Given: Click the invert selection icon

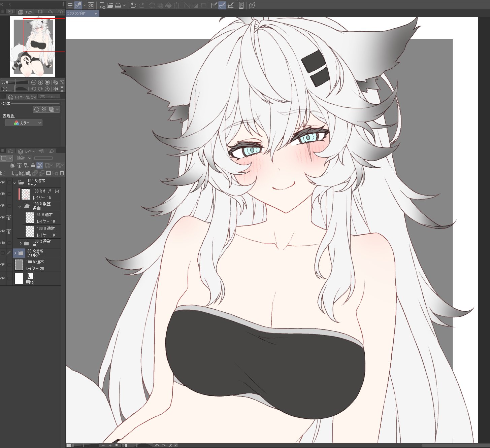Looking at the screenshot, I should 195,5.
